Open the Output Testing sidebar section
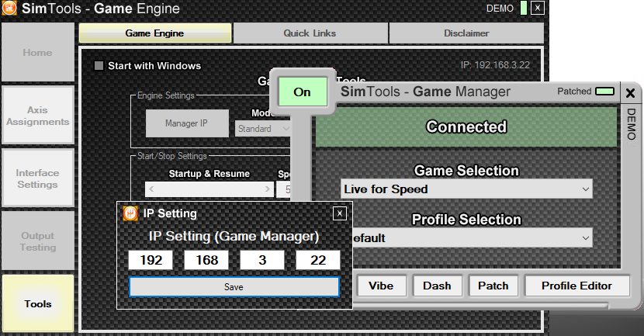 38,241
